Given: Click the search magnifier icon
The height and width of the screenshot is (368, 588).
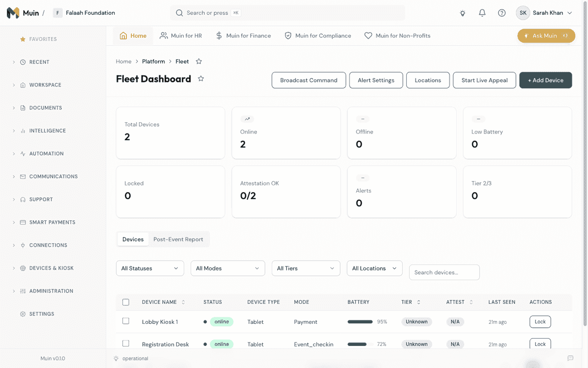Looking at the screenshot, I should tap(179, 13).
